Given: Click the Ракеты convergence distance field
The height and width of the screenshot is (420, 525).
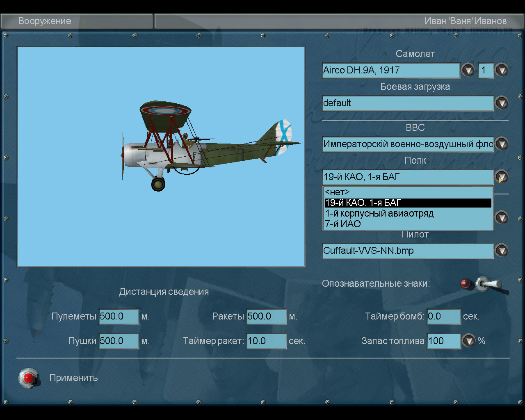Looking at the screenshot, I should coord(266,316).
